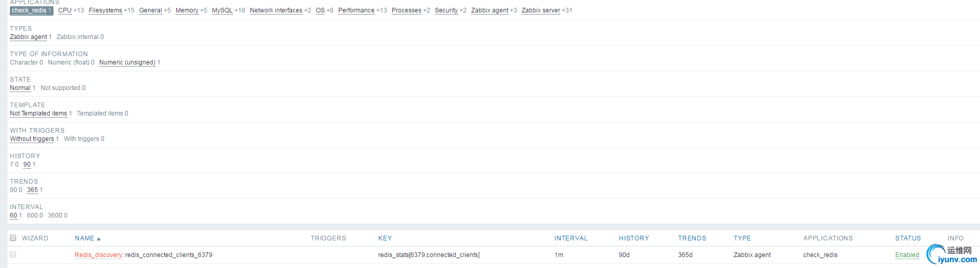Click check_redis in Applications column

pyautogui.click(x=820, y=255)
